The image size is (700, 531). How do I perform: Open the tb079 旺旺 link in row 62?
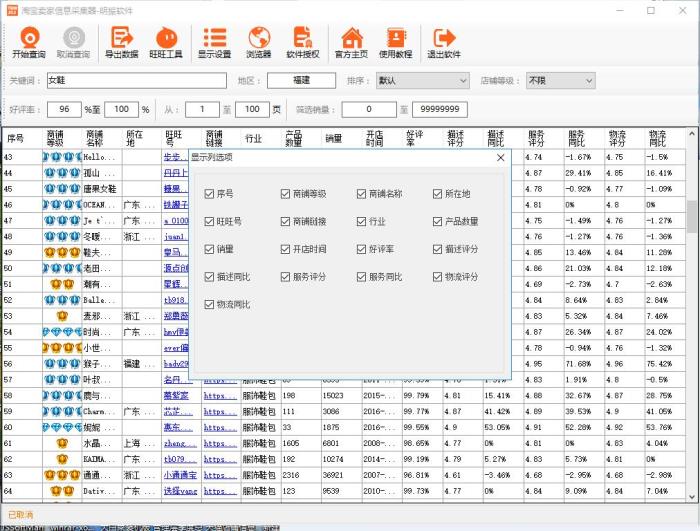(179, 459)
